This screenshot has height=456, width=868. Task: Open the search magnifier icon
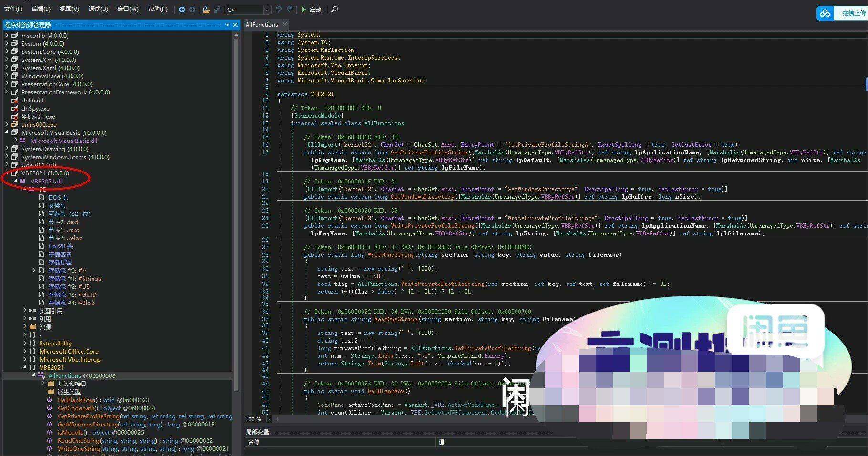pyautogui.click(x=334, y=10)
